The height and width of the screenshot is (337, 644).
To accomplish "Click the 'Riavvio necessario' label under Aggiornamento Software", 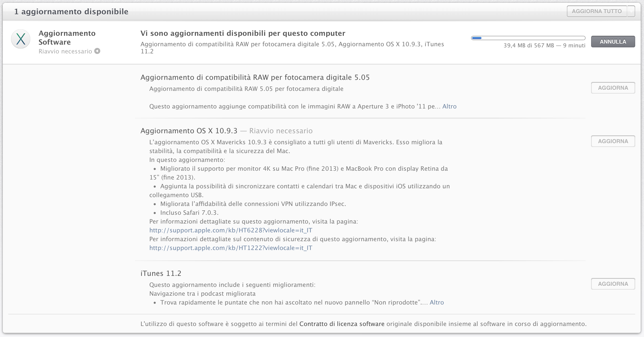I will point(65,51).
